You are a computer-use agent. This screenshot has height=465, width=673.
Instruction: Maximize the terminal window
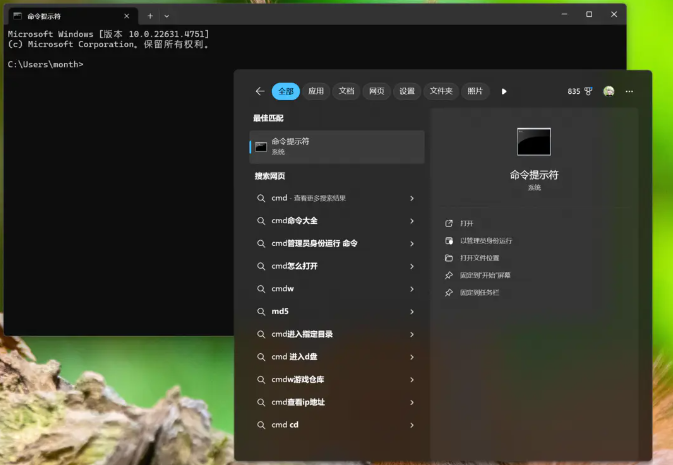pos(589,14)
